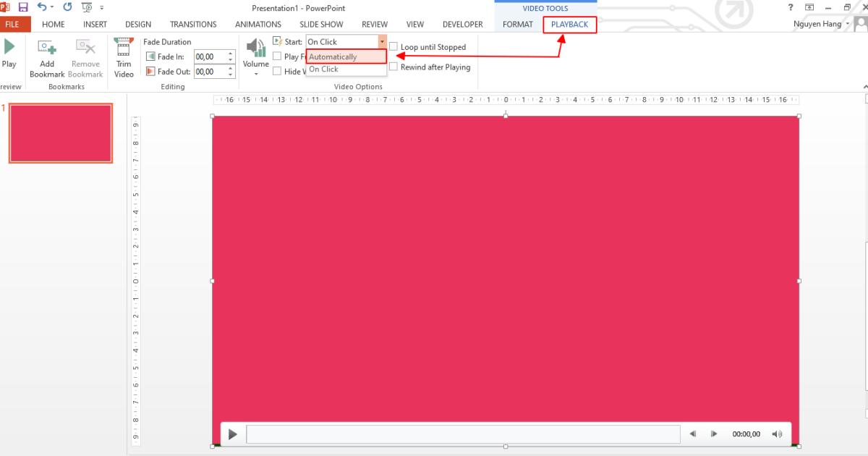Screen dimensions: 868x456
Task: Click the Undo icon
Action: coord(42,7)
